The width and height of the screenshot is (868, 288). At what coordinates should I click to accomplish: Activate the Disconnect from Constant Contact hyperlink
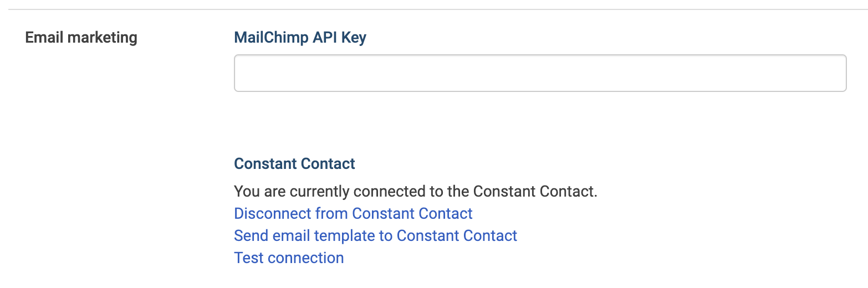[353, 214]
